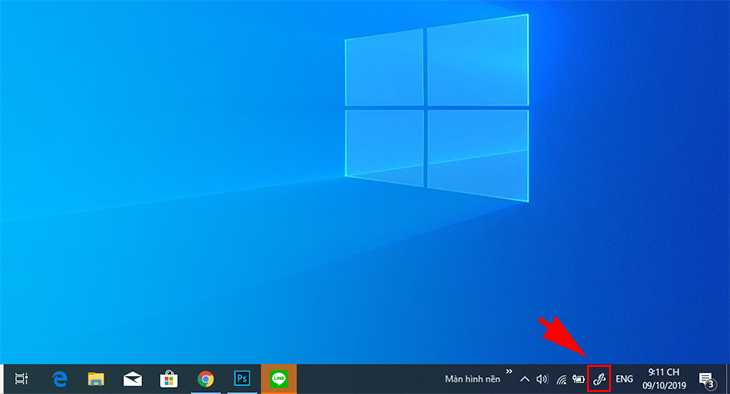730x394 pixels.
Task: Expand the Màn hình nền toolbar chevron
Action: pyautogui.click(x=509, y=371)
